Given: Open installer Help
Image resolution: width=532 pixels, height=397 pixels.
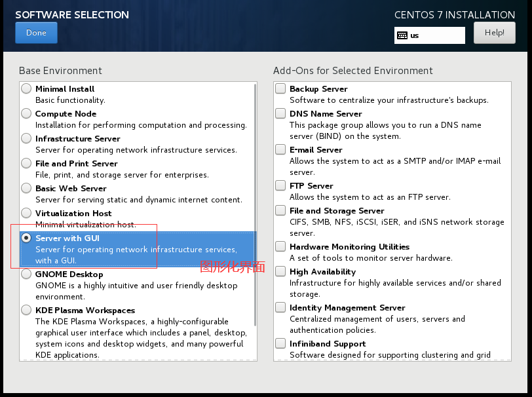Looking at the screenshot, I should (x=495, y=33).
